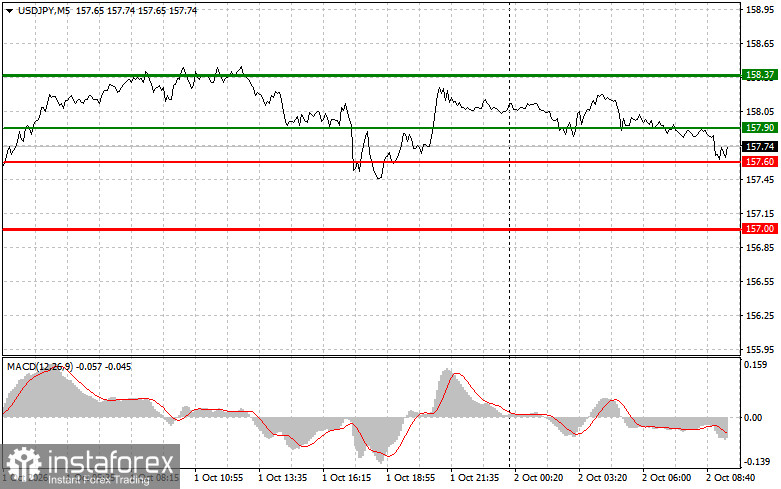Click the 2 Oct 03:20 time label
Screen dimensions: 781x489
point(603,478)
